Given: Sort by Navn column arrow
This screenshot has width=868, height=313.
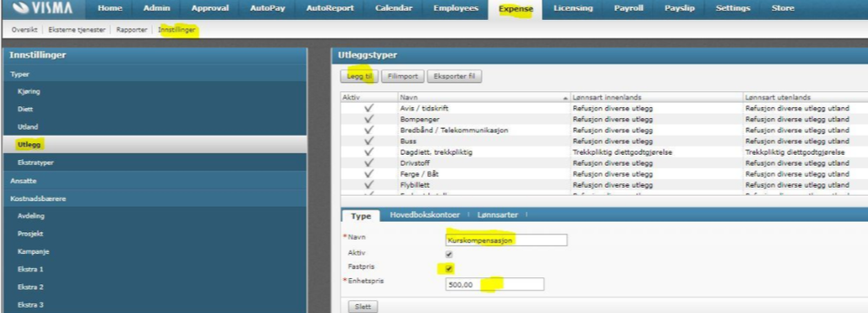Looking at the screenshot, I should coord(565,97).
